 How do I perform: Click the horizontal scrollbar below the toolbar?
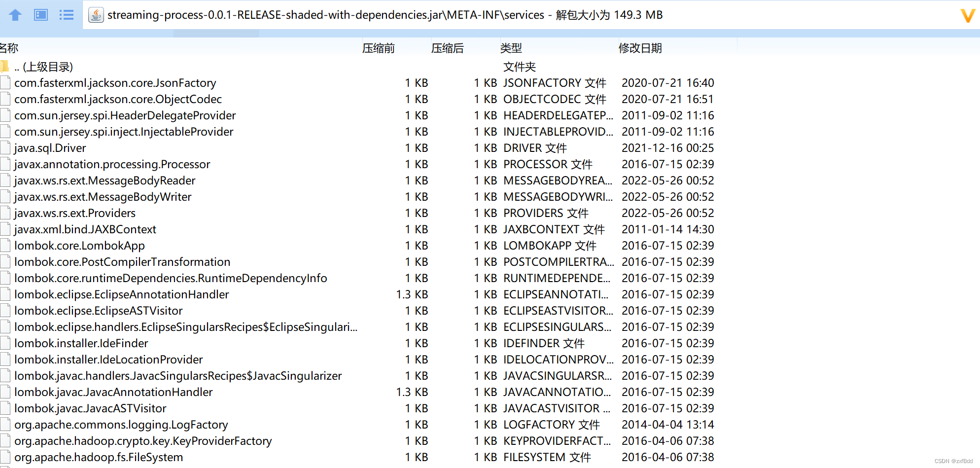217,33
